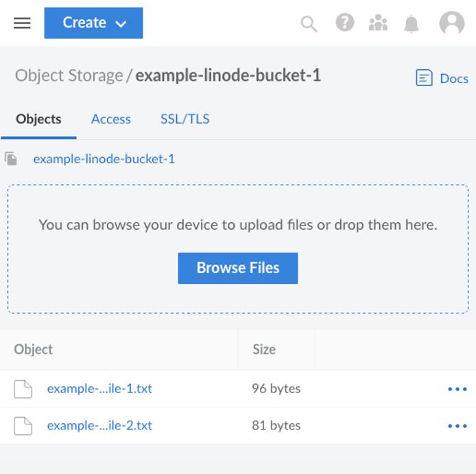Click the file upload drop zone text

click(238, 225)
